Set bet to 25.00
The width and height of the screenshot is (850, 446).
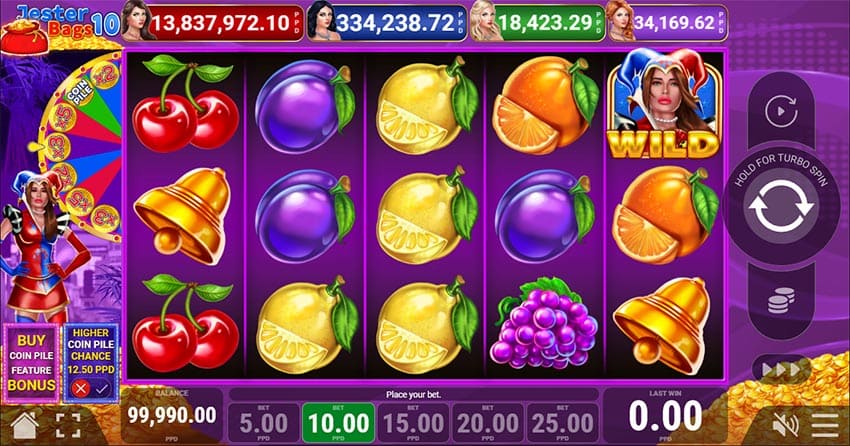563,423
